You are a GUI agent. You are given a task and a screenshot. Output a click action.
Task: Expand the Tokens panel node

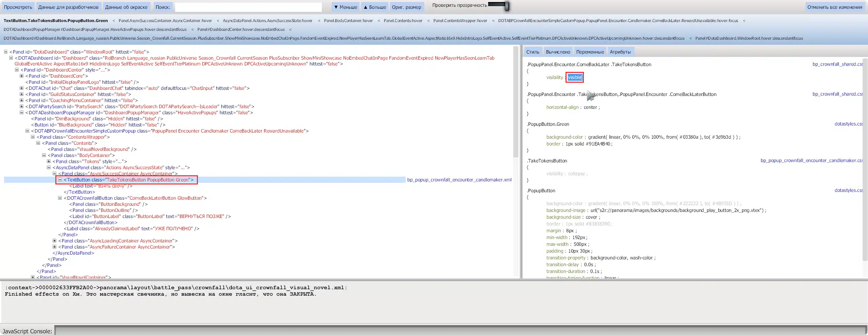click(49, 161)
